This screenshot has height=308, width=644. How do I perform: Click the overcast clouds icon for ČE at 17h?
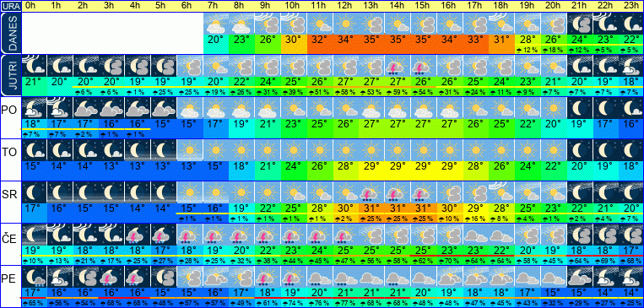click(x=475, y=235)
